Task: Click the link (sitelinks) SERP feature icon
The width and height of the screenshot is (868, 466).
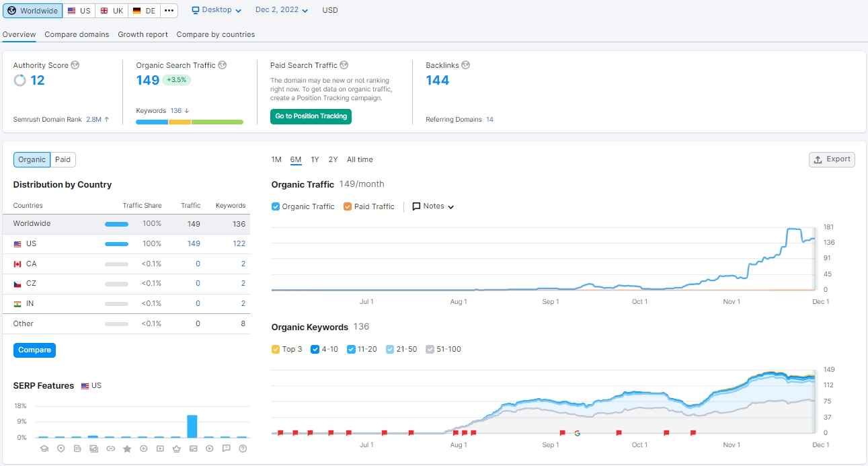Action: pyautogui.click(x=110, y=449)
